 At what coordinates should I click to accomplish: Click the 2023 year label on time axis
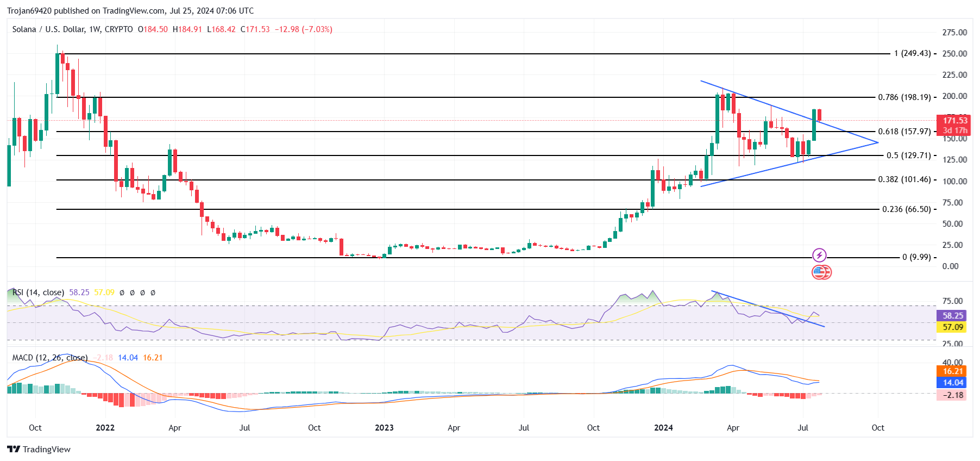(384, 428)
